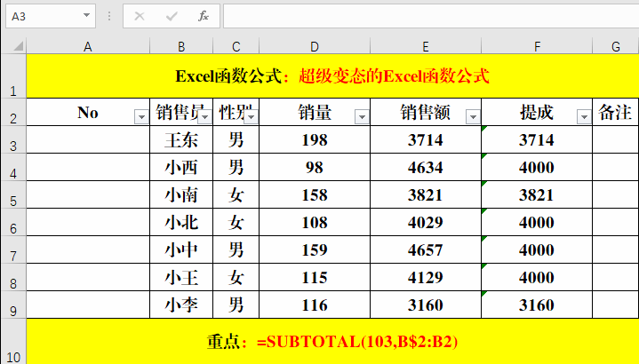Click the Enter checkmark icon in formula bar

172,16
